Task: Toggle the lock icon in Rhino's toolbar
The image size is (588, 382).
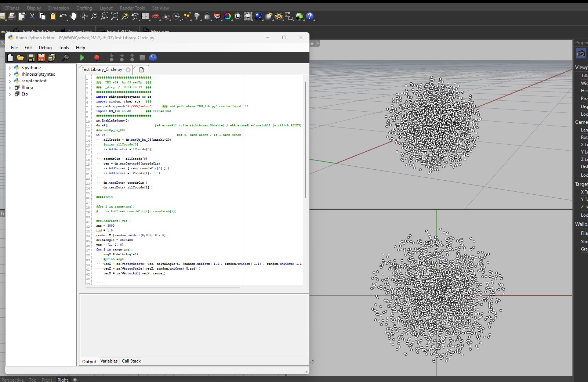Action: pyautogui.click(x=207, y=16)
